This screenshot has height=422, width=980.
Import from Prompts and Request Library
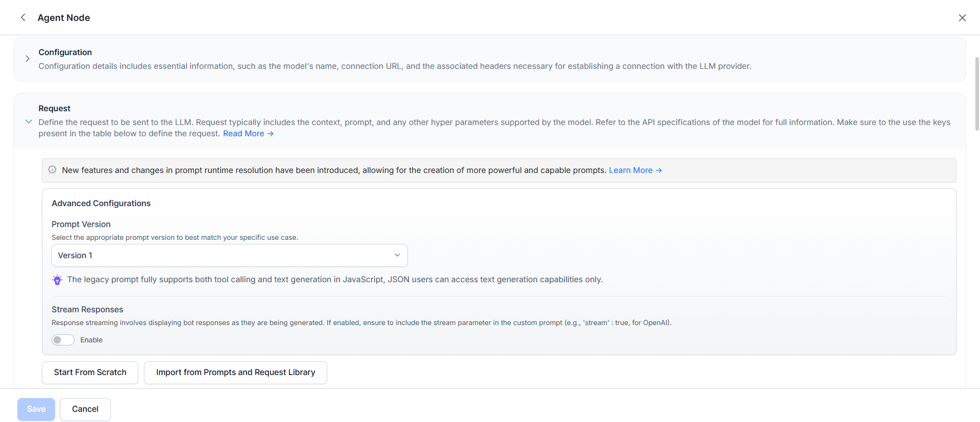click(x=235, y=373)
